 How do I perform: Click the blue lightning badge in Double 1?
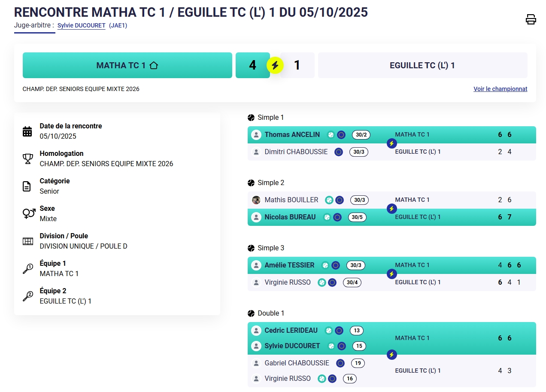(x=391, y=355)
